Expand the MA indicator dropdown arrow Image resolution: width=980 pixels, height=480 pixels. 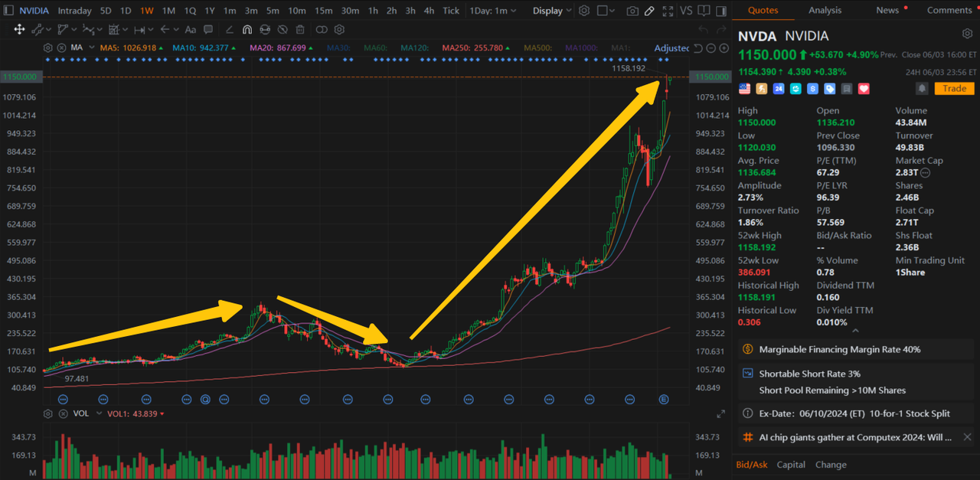[x=92, y=47]
